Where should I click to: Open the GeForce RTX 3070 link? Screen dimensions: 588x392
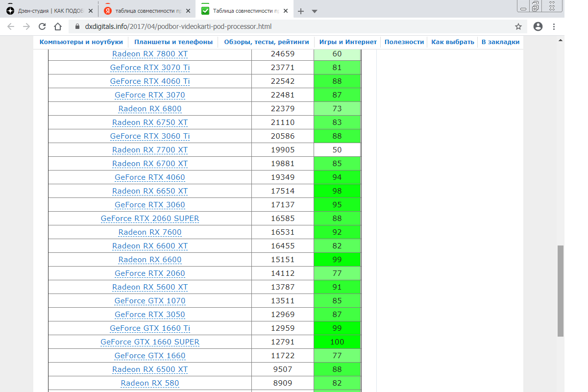[x=150, y=95]
